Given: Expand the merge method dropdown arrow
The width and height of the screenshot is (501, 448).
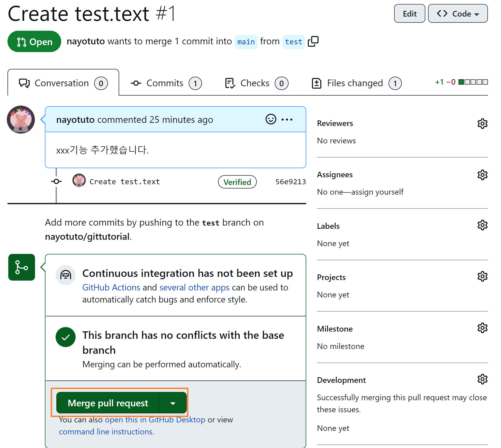Looking at the screenshot, I should [x=173, y=403].
